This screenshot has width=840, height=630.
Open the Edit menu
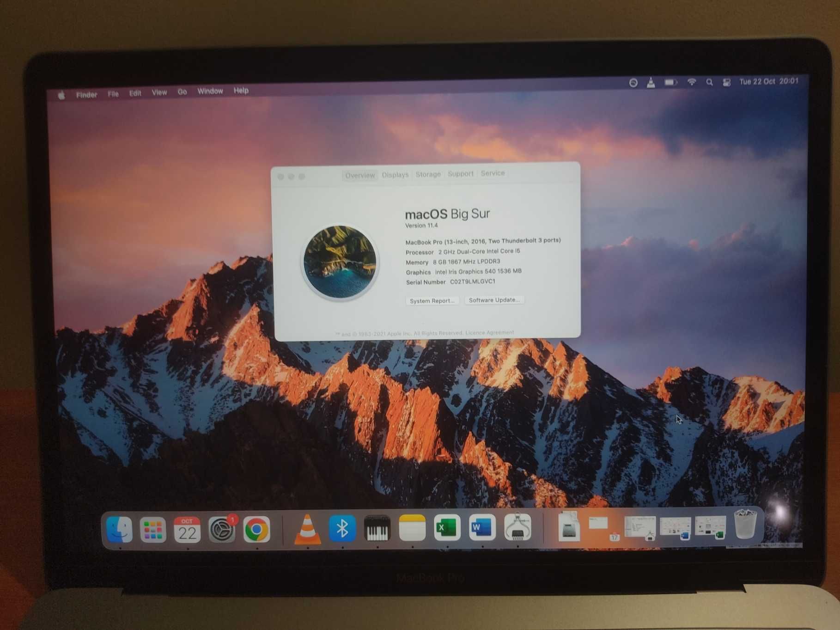(135, 93)
